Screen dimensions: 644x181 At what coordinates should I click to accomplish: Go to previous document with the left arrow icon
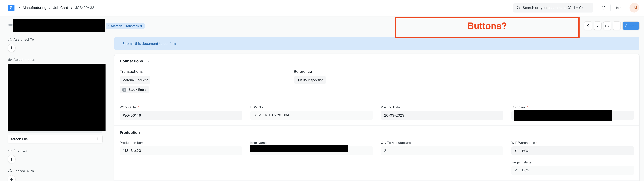(x=588, y=26)
